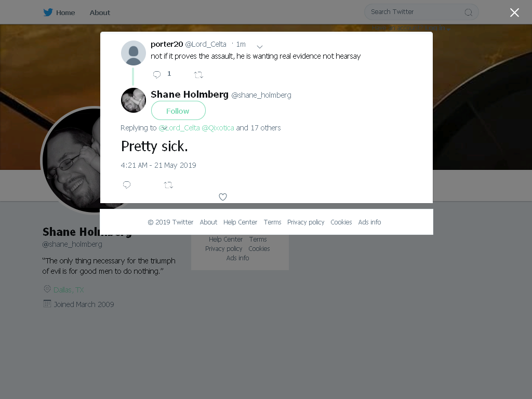Open Privacy policy in white footer
Image resolution: width=532 pixels, height=399 pixels.
[x=305, y=222]
